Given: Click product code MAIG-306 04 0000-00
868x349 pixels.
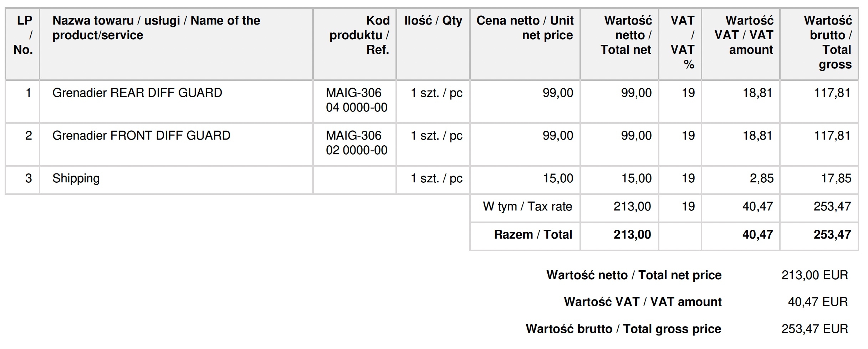Looking at the screenshot, I should click(356, 100).
